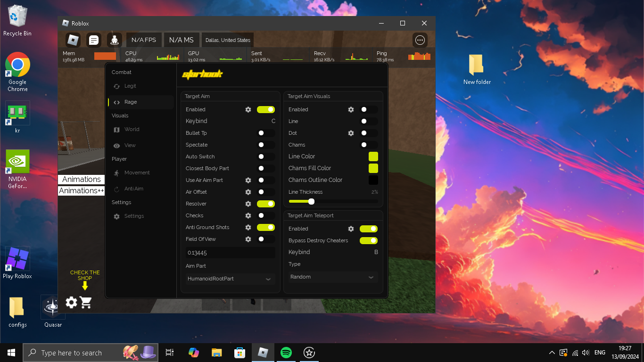
Task: Turn off Bypass Destroy Cheaters
Action: click(369, 240)
